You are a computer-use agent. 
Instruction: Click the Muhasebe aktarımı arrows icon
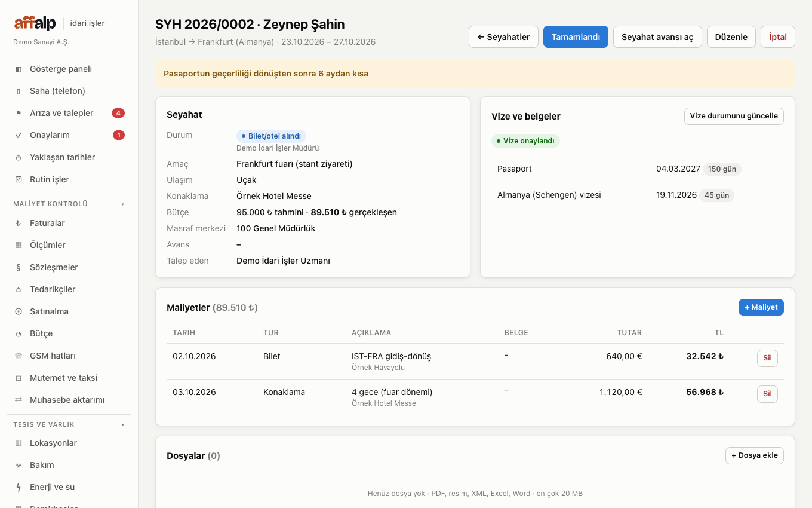click(x=19, y=400)
